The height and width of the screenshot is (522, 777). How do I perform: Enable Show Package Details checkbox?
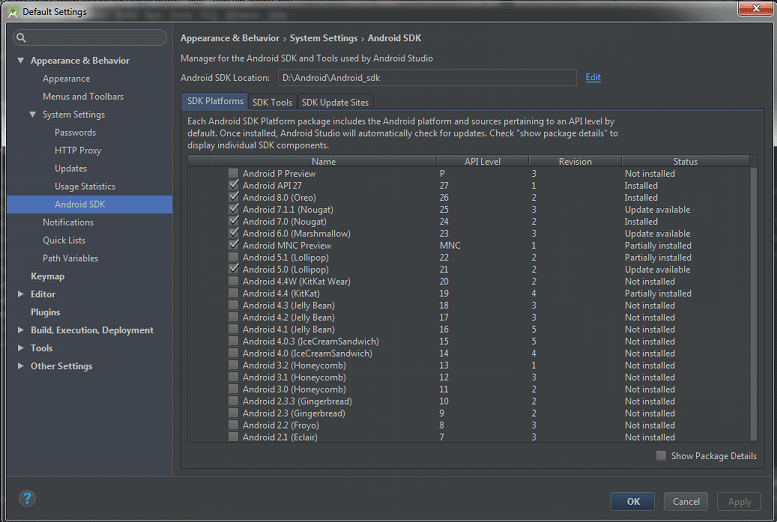click(x=661, y=455)
